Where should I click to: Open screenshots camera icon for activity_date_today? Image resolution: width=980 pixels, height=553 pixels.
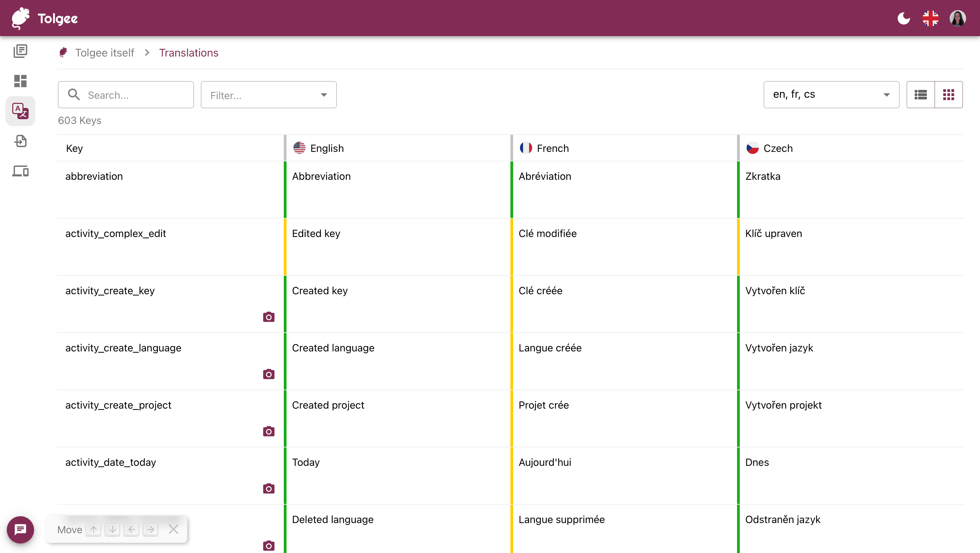(x=268, y=488)
